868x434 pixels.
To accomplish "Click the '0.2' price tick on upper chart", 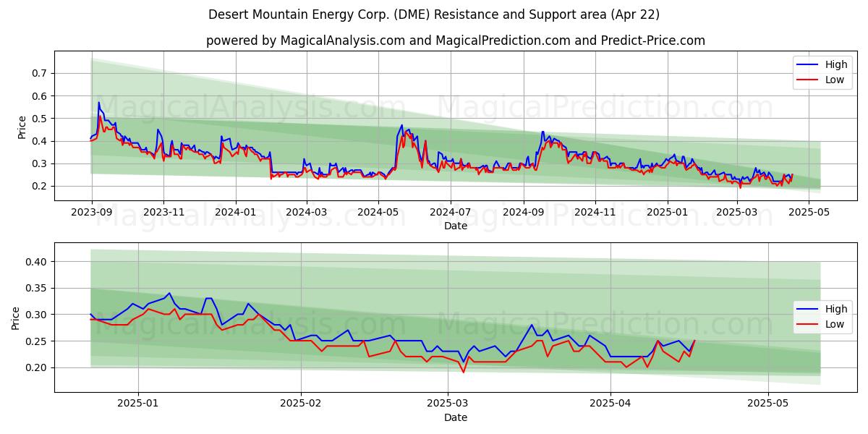I will coord(40,186).
